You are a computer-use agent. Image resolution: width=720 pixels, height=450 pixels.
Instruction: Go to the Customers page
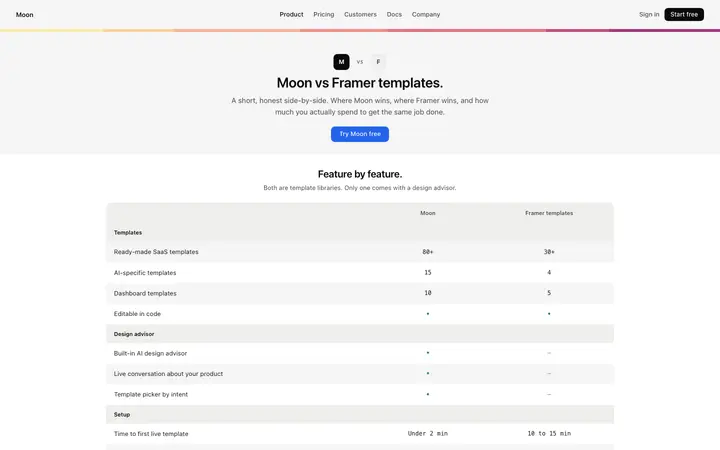(360, 15)
